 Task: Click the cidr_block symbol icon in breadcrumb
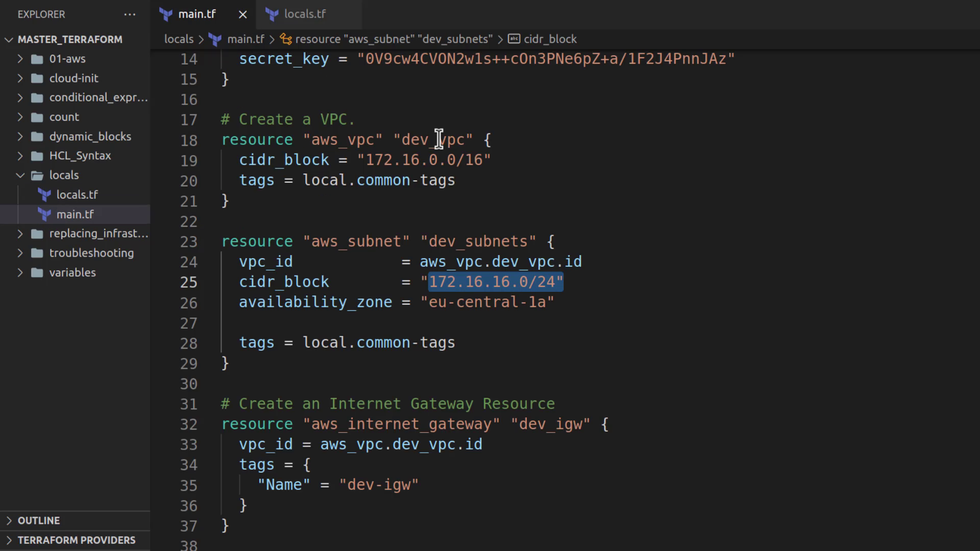[x=514, y=39]
